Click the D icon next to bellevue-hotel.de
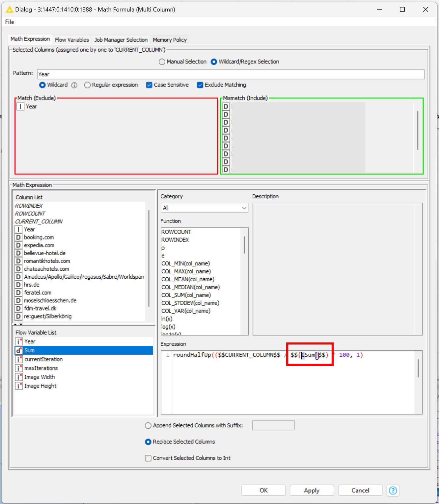 18,253
